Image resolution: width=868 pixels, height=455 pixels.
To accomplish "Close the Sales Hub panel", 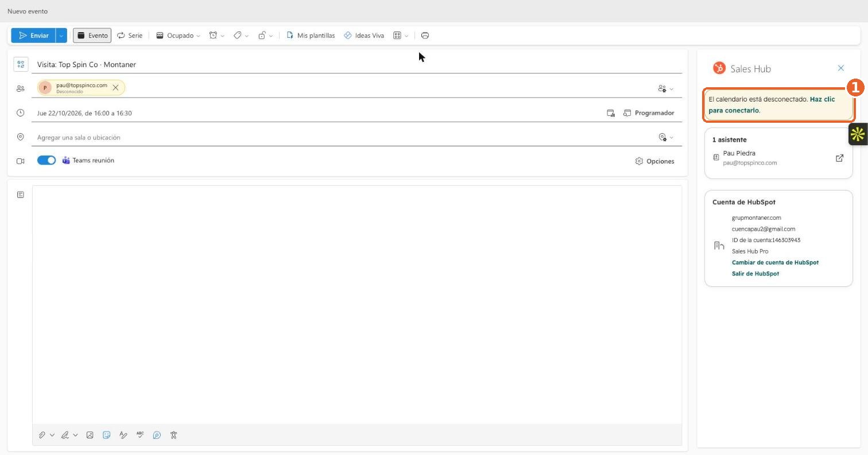I will [x=840, y=68].
